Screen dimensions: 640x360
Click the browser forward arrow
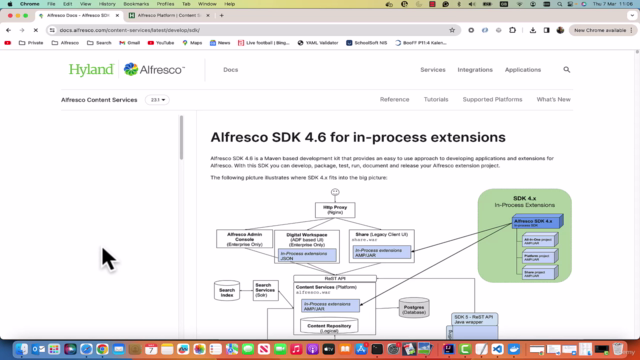click(22, 30)
